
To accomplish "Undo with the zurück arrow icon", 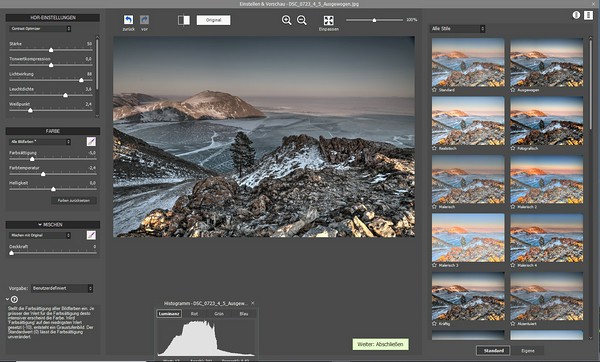I will pyautogui.click(x=128, y=20).
